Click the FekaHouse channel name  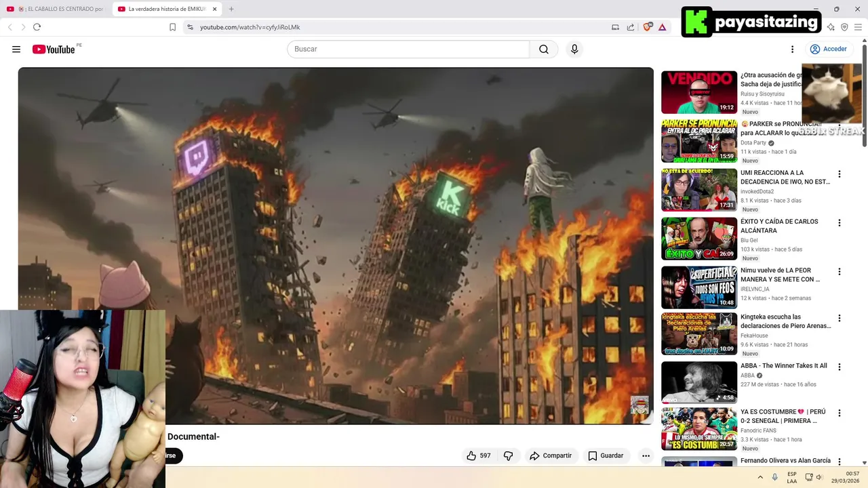click(754, 336)
